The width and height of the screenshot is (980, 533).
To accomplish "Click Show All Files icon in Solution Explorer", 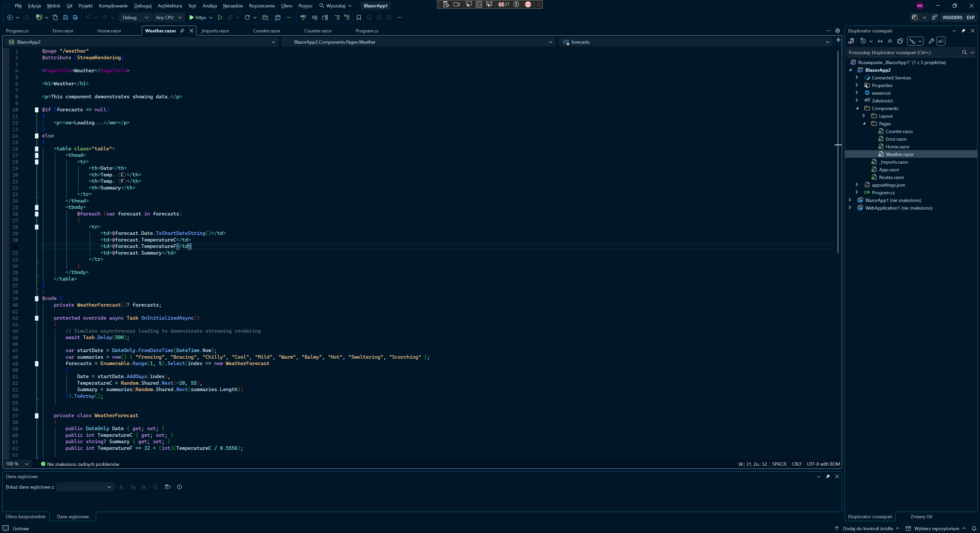I will coord(900,41).
